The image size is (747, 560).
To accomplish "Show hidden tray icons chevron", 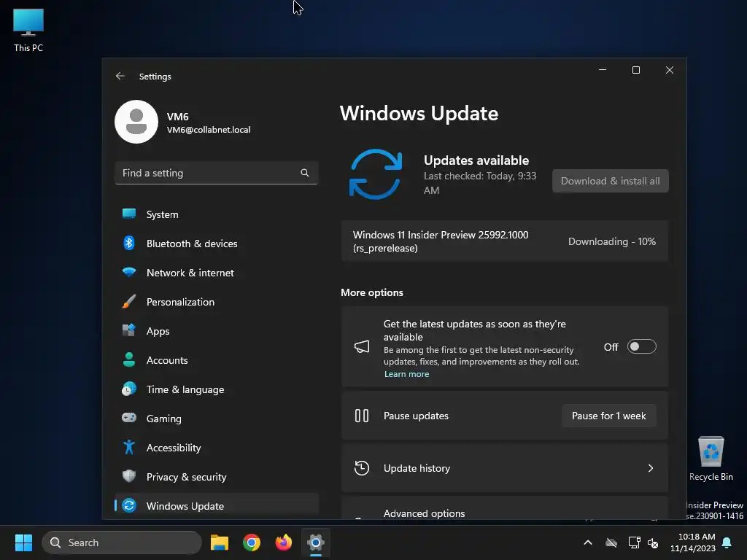I will pos(588,542).
